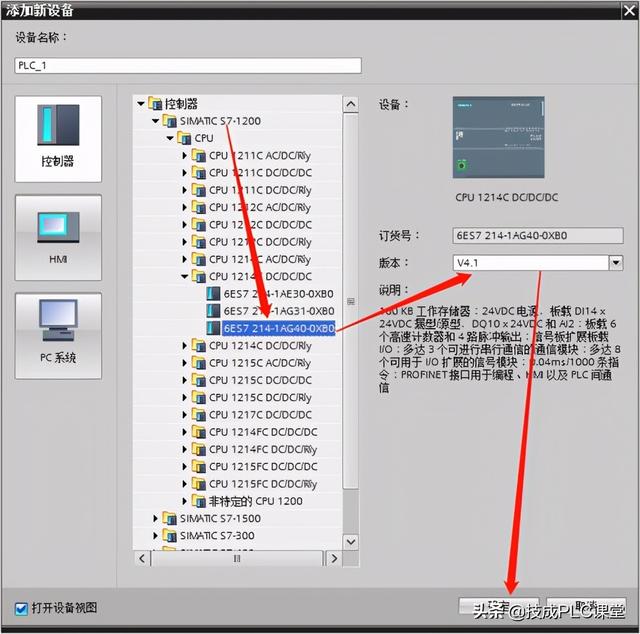Image resolution: width=640 pixels, height=634 pixels.
Task: Click the 确定 OK button
Action: (x=499, y=606)
